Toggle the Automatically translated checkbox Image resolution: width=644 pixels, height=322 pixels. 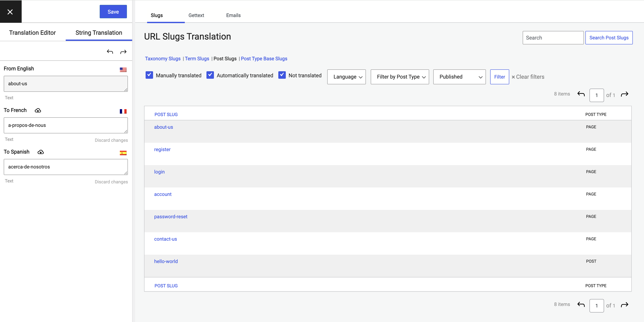(x=210, y=75)
